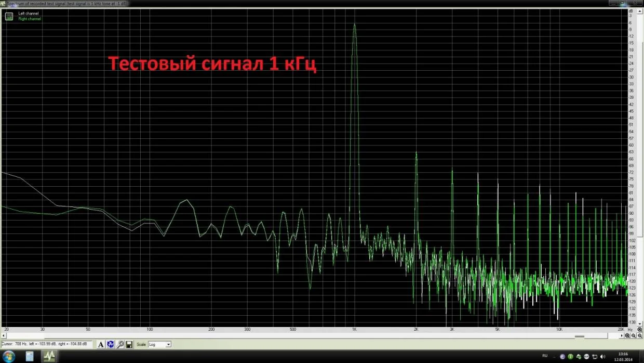Click the blue swap arrows toolbar icon
644x363 pixels.
111,344
